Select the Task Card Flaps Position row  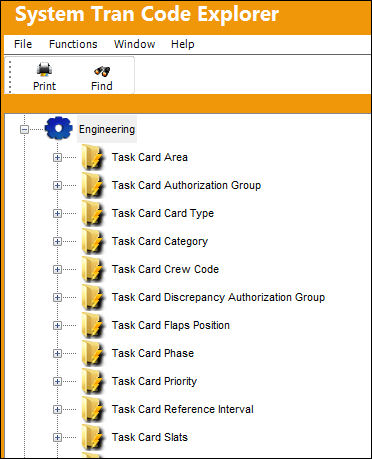171,325
